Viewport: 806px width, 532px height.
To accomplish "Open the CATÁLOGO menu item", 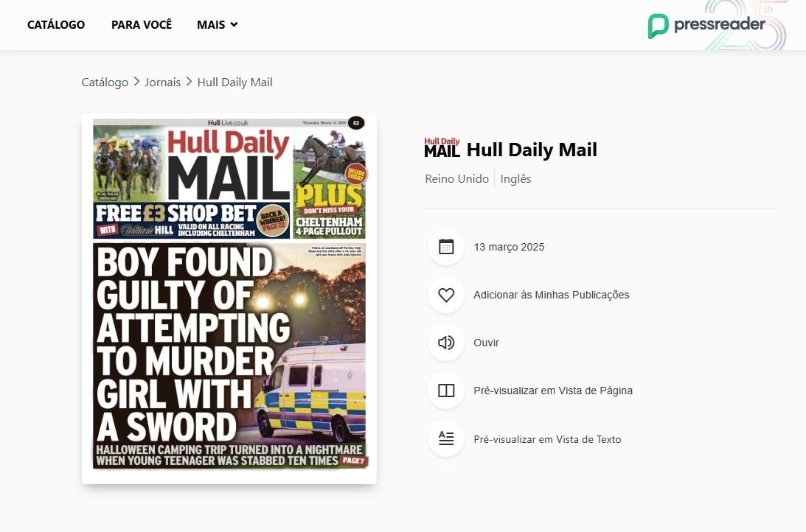I will 56,24.
